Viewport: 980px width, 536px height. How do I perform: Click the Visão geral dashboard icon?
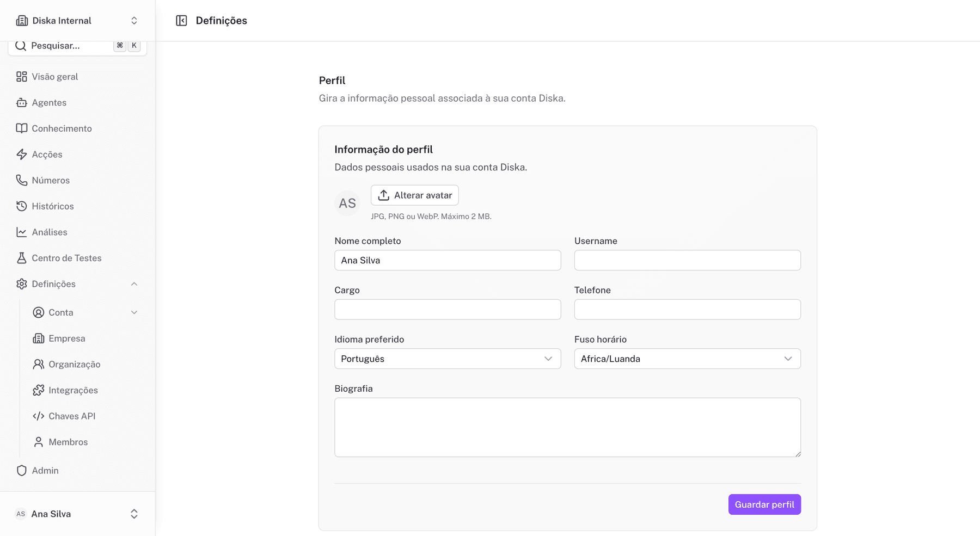pos(22,77)
